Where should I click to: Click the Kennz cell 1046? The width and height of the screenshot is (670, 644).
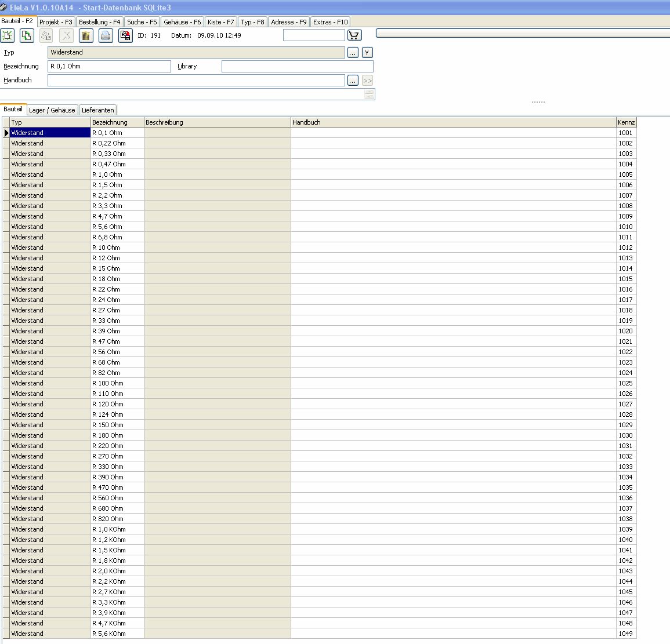626,602
